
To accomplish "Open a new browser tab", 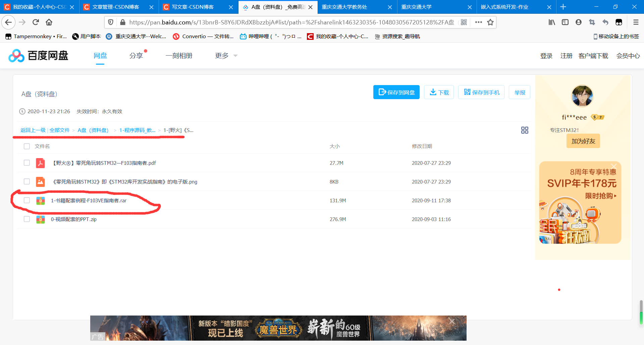I will click(x=563, y=7).
